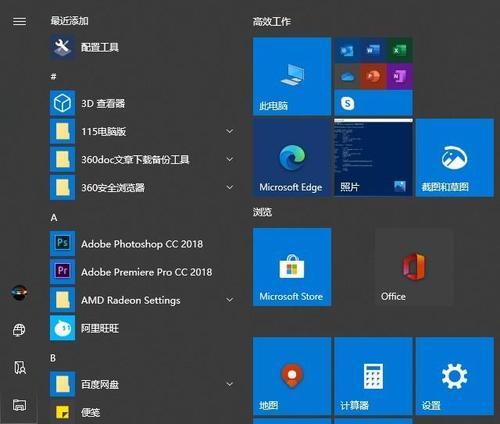This screenshot has width=500, height=424.
Task: Expand the 360安全浏览器 chevron
Action: (230, 187)
